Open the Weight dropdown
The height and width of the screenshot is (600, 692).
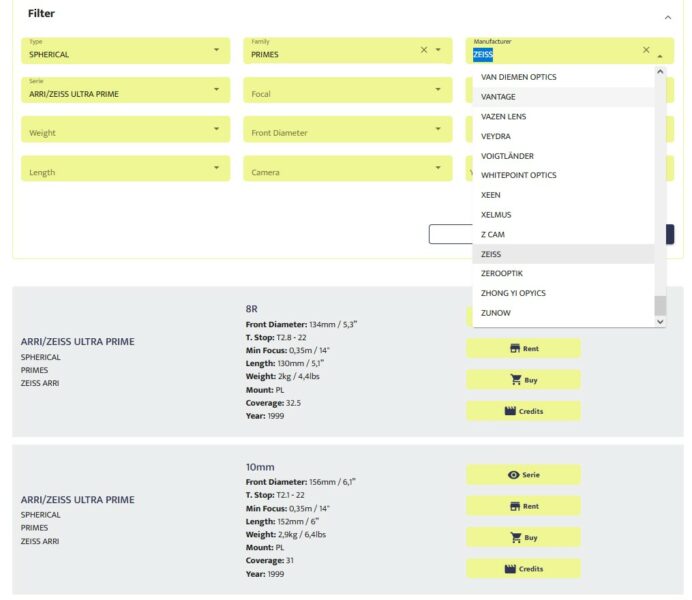click(125, 129)
